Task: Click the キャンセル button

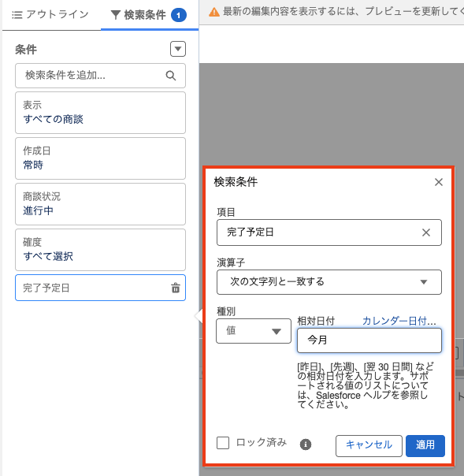Action: (x=369, y=445)
